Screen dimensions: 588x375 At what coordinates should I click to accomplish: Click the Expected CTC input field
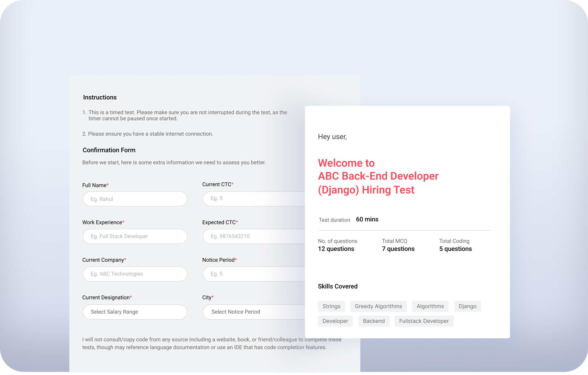[248, 236]
